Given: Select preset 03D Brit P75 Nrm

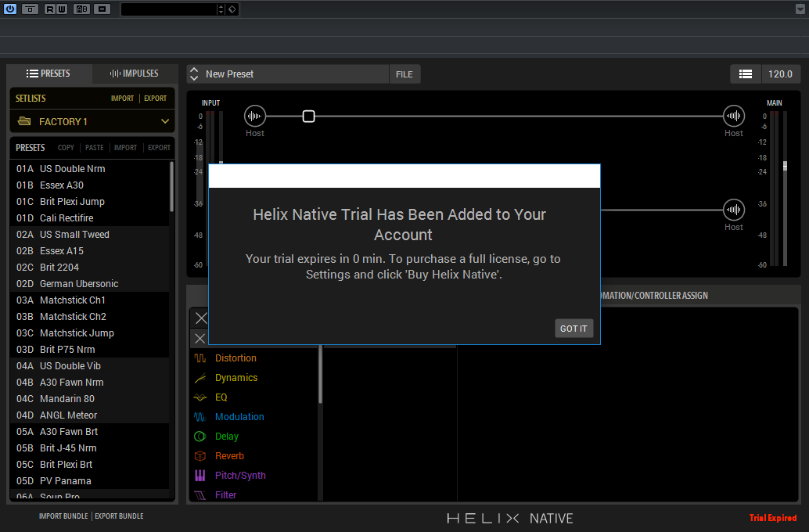Looking at the screenshot, I should (89, 350).
